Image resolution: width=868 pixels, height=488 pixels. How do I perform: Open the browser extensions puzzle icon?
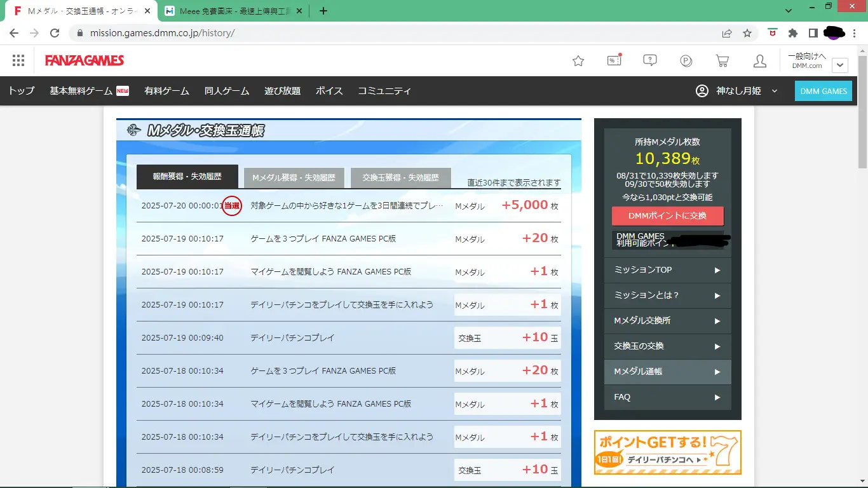pyautogui.click(x=792, y=33)
